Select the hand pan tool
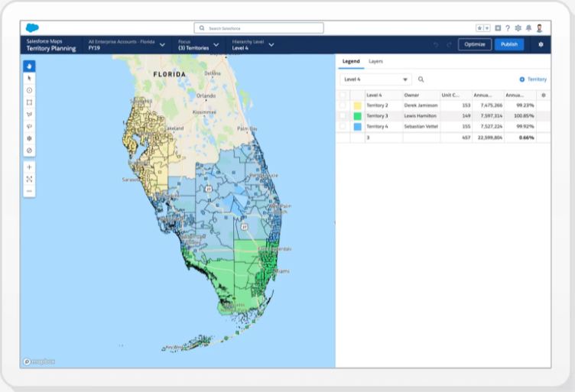The image size is (575, 392). 29,66
